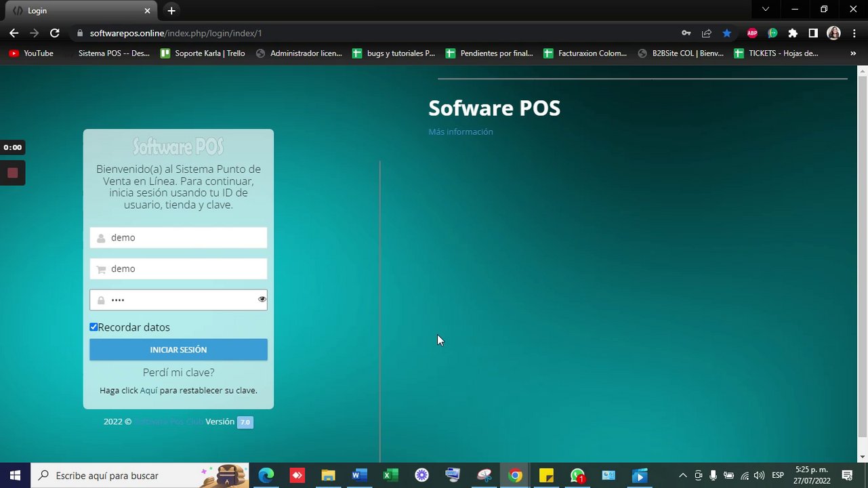
Task: Show the password with the eye icon
Action: (262, 299)
